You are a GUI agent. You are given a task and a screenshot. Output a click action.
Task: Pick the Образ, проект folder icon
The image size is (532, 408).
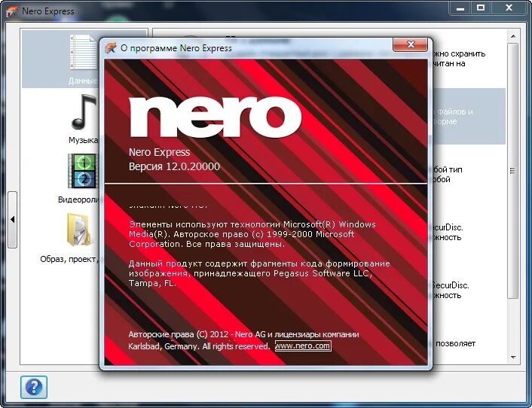click(80, 230)
